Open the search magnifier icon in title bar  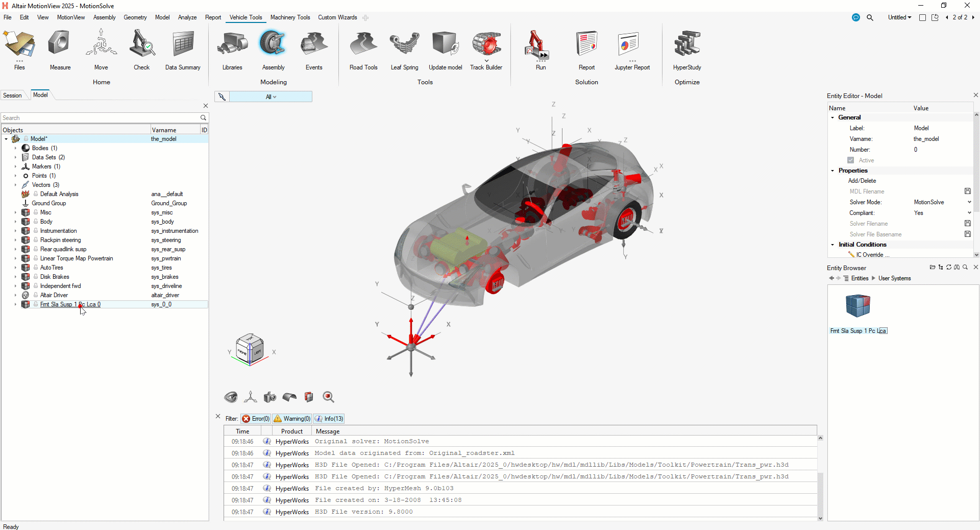pos(870,17)
